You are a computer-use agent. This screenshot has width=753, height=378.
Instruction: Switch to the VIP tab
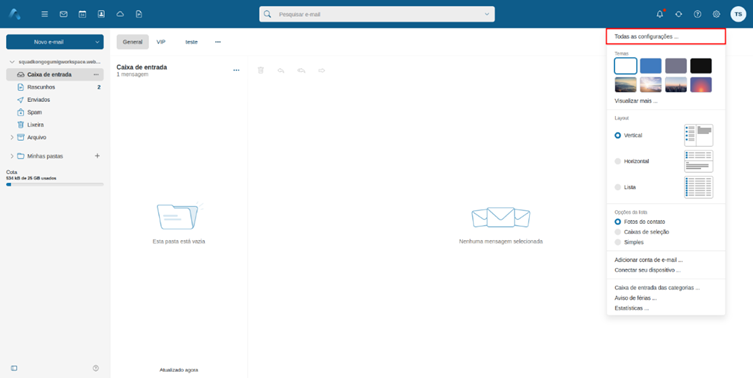click(x=161, y=42)
